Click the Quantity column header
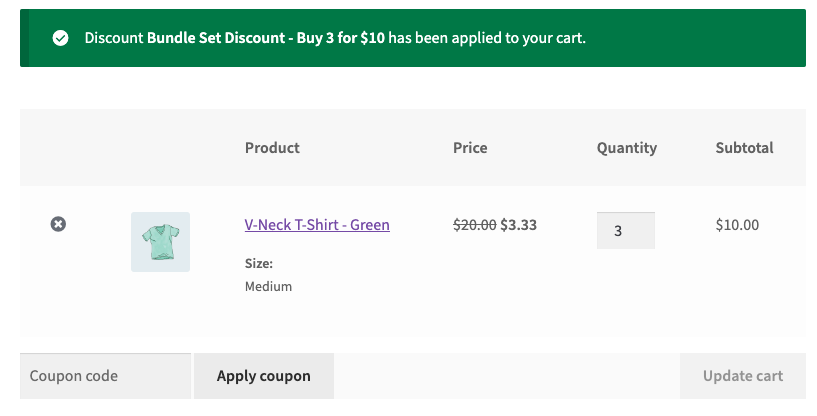817x416 pixels. point(627,148)
